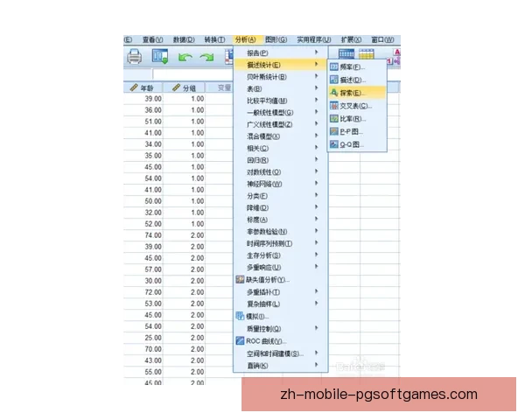This screenshot has width=525, height=420.
Task: Select the 复杂抽样(L) menu item
Action: point(280,304)
